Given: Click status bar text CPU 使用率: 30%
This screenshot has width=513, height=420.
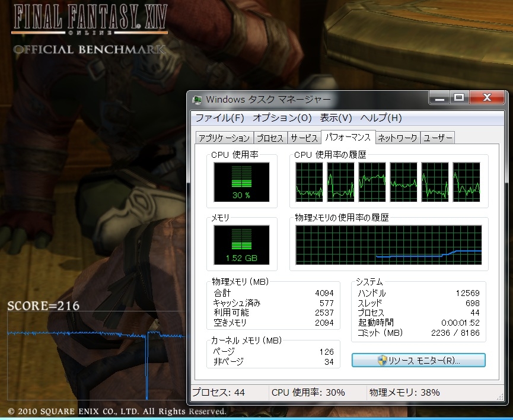Looking at the screenshot, I should (308, 393).
